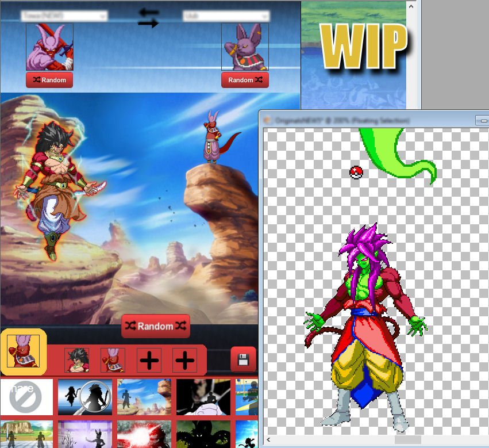Click the left pink character portrait
Viewport: 489px width, 448px height.
point(49,47)
